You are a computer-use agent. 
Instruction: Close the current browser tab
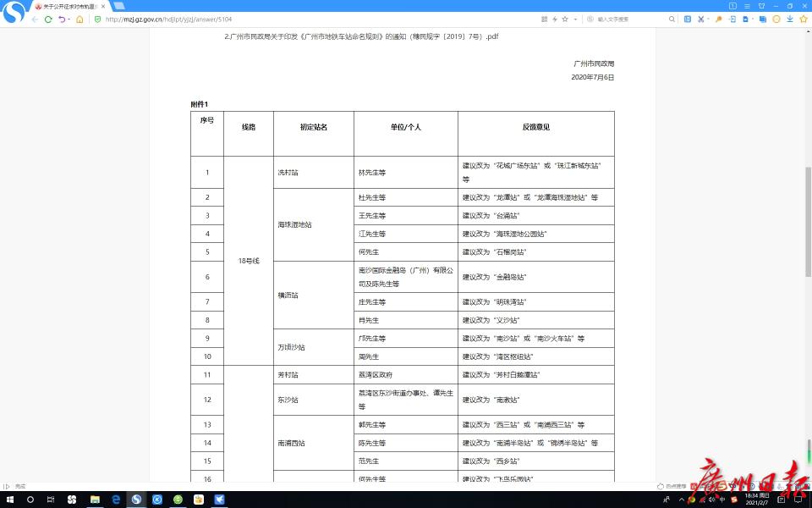point(103,6)
